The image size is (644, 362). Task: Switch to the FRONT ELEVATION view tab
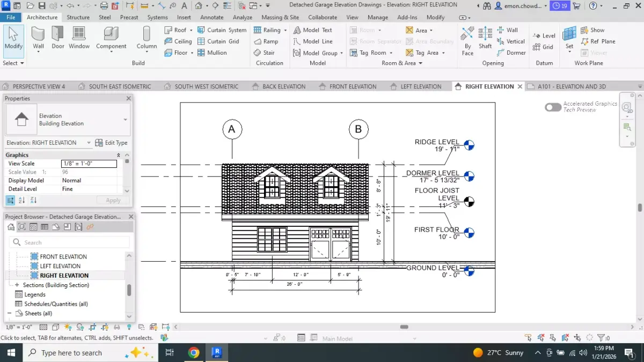pos(347,86)
